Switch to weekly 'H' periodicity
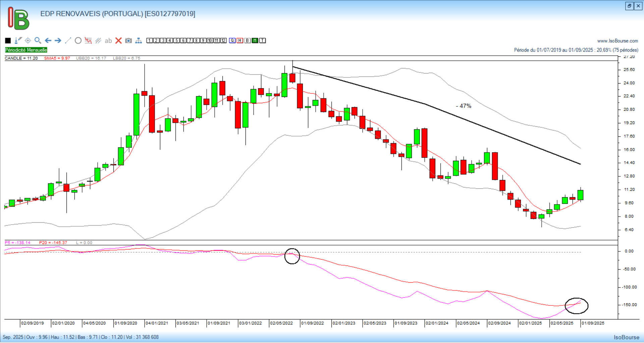This screenshot has height=343, width=644. click(x=240, y=41)
